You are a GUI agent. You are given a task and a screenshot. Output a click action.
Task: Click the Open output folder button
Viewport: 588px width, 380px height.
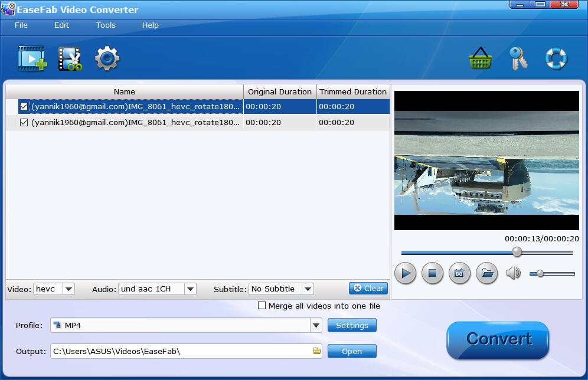(352, 351)
